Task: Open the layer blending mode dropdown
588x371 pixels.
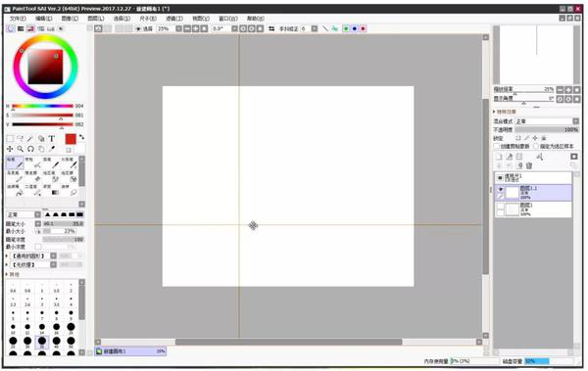Action: pyautogui.click(x=575, y=121)
